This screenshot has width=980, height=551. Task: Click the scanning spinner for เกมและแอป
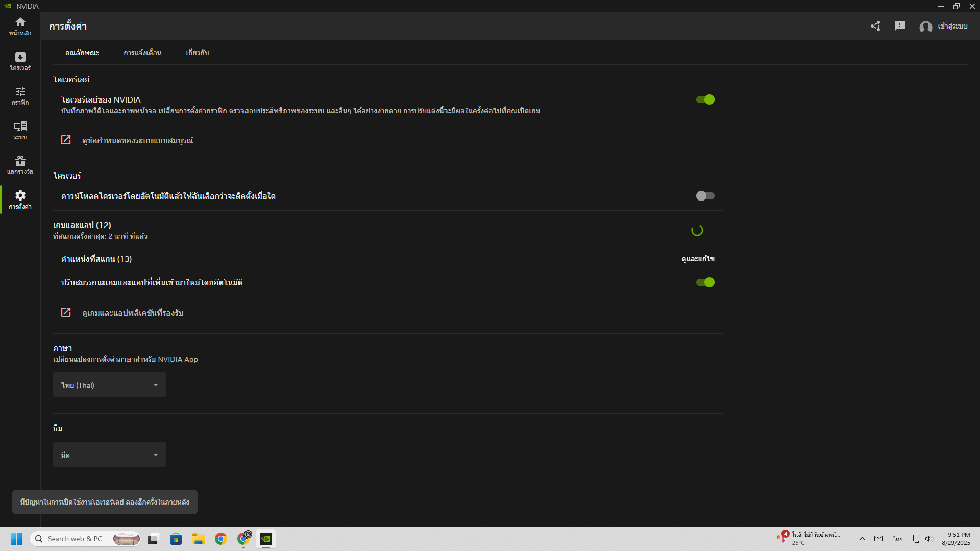click(x=697, y=230)
